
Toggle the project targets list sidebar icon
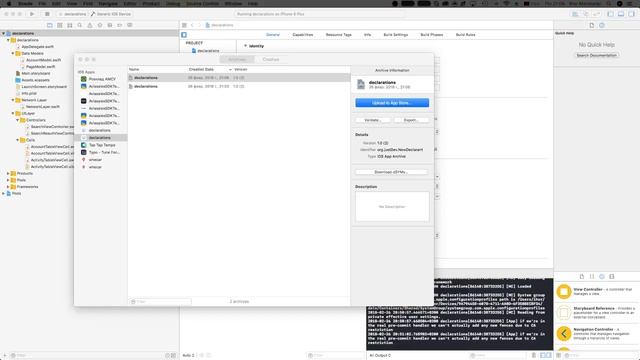pos(184,35)
